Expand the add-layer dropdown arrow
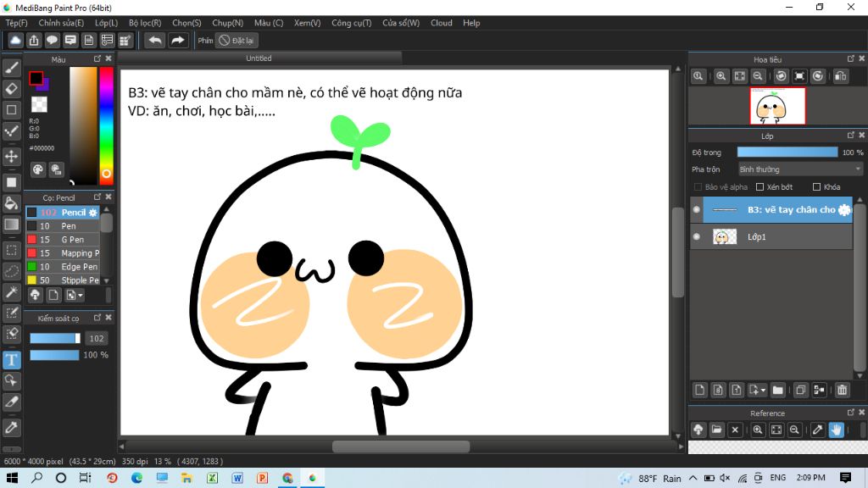 point(763,390)
